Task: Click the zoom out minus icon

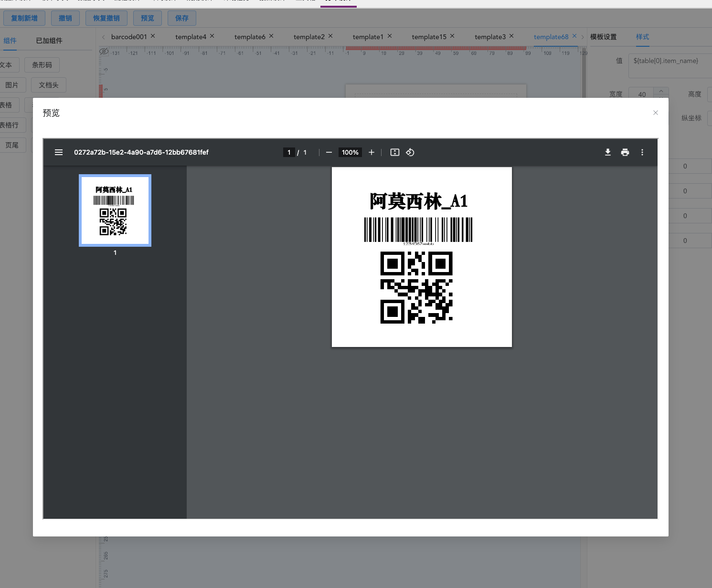Action: click(x=329, y=152)
